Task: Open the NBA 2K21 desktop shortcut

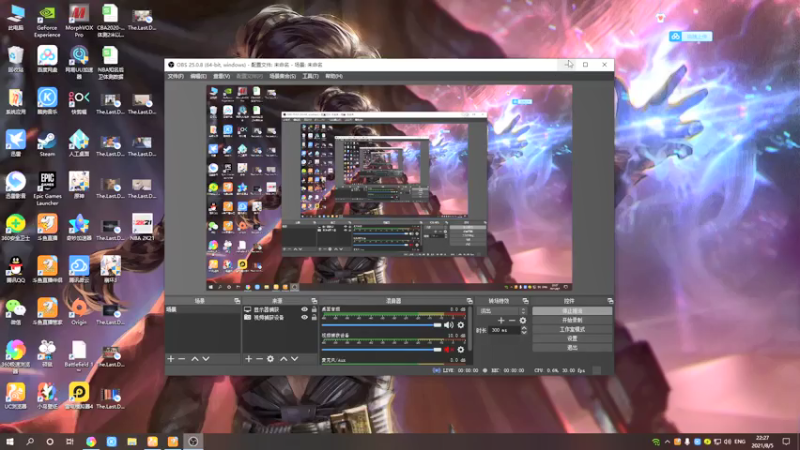Action: click(x=142, y=228)
